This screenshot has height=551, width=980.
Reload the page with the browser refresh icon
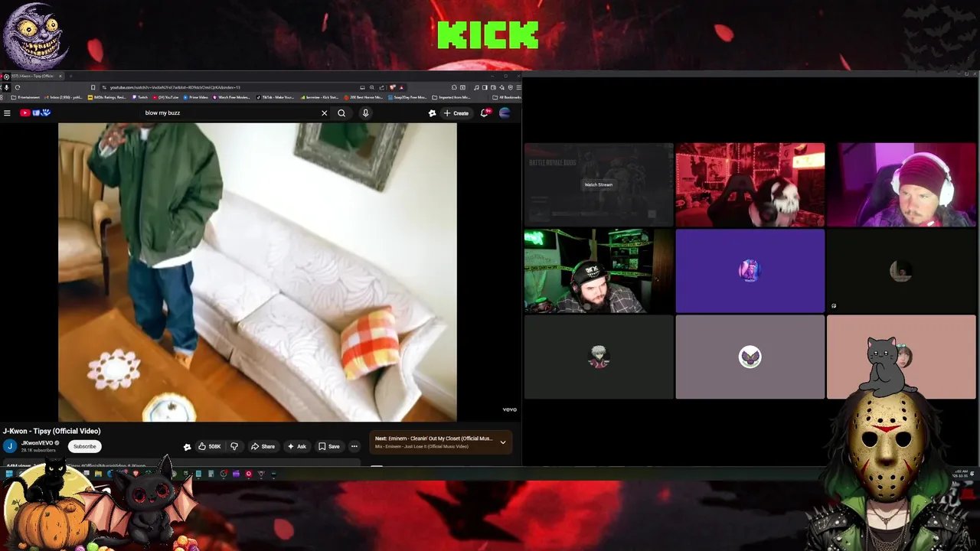tap(17, 87)
